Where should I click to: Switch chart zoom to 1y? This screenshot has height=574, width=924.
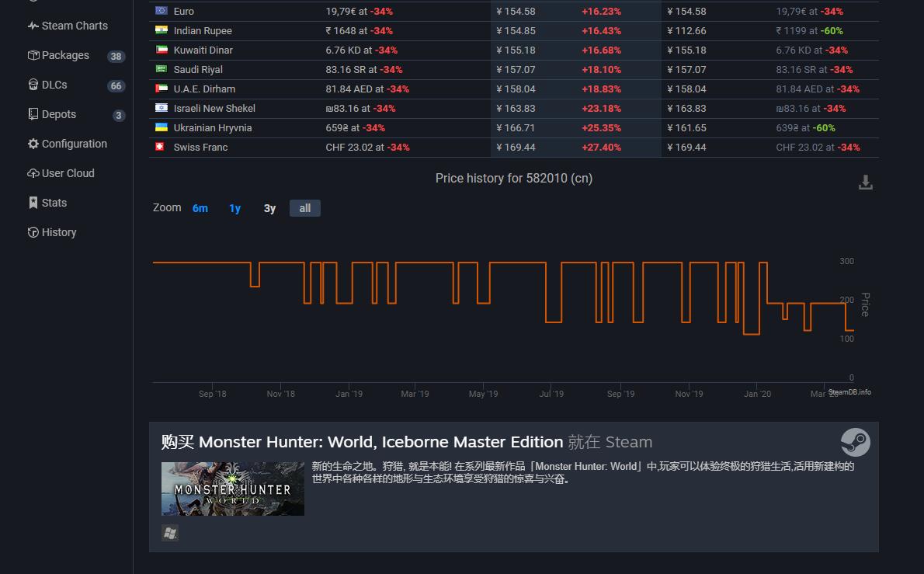click(234, 207)
